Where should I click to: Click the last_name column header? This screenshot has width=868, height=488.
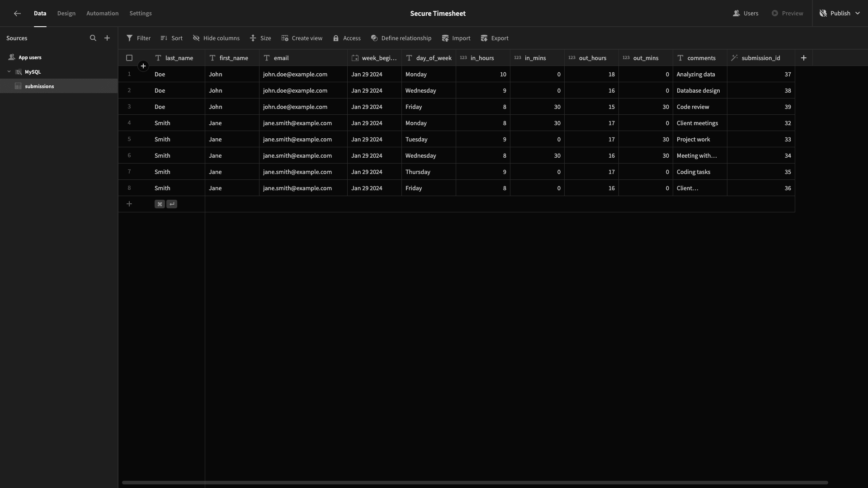178,58
